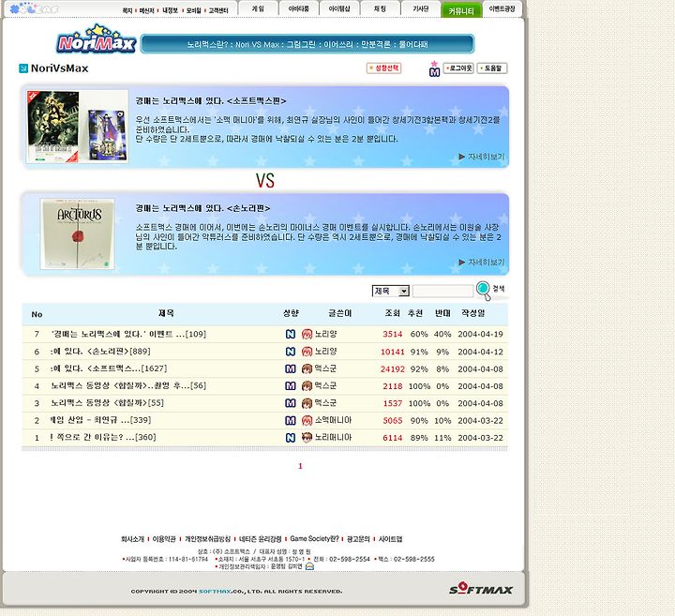Image resolution: width=675 pixels, height=616 pixels.
Task: Click the NoriMax star logo
Action: coord(97,39)
